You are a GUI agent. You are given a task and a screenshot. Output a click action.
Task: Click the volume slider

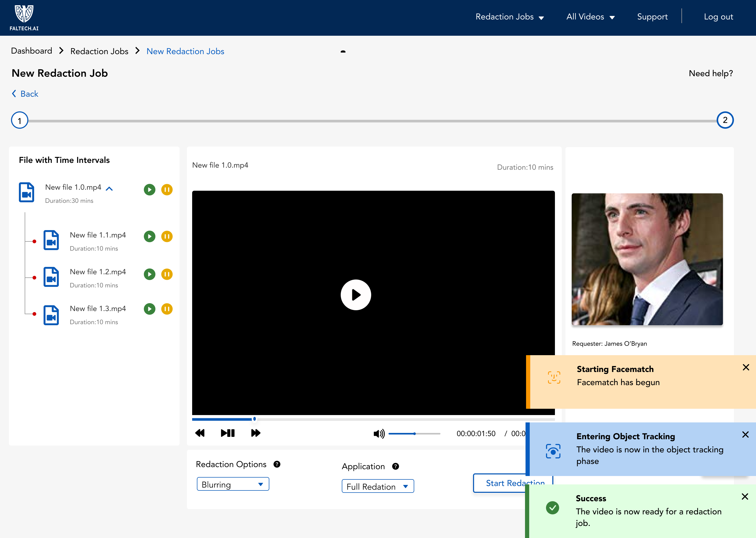414,434
